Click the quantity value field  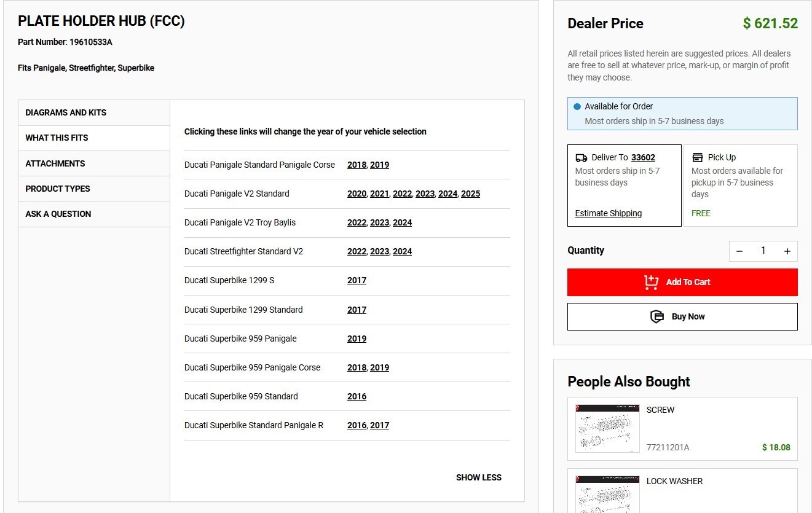[763, 251]
